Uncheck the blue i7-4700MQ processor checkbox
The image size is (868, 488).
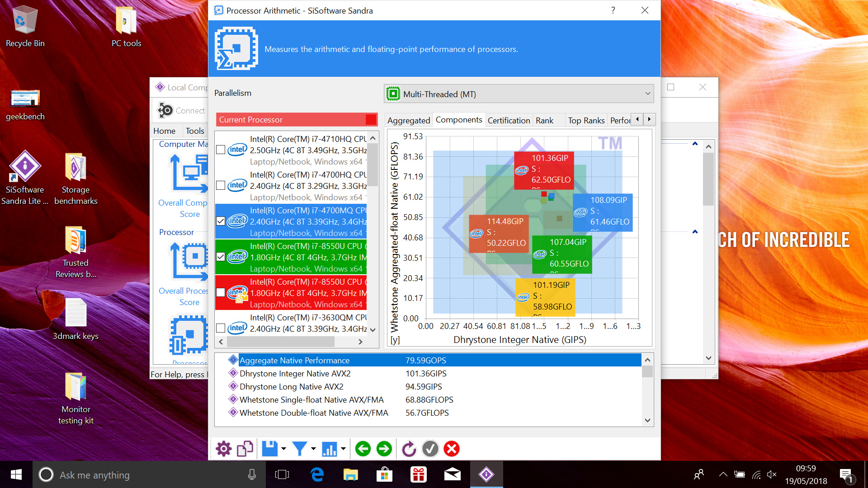click(221, 221)
